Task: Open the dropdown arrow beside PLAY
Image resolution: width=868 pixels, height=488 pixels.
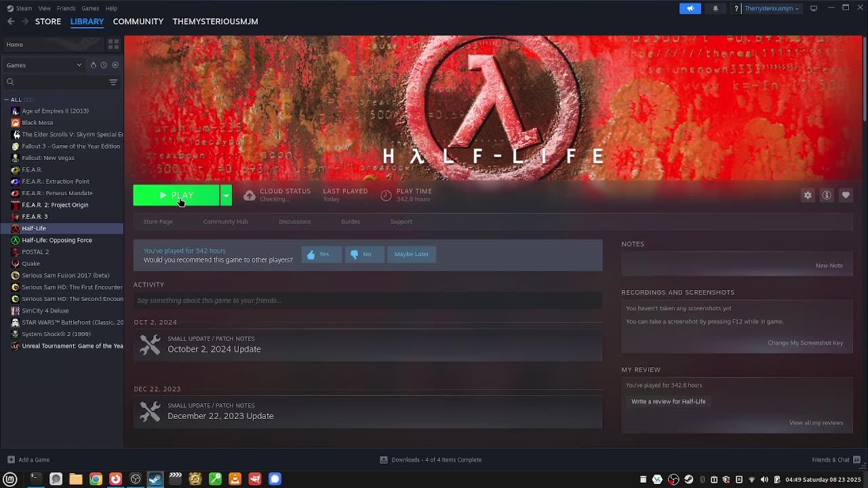Action: (x=226, y=195)
